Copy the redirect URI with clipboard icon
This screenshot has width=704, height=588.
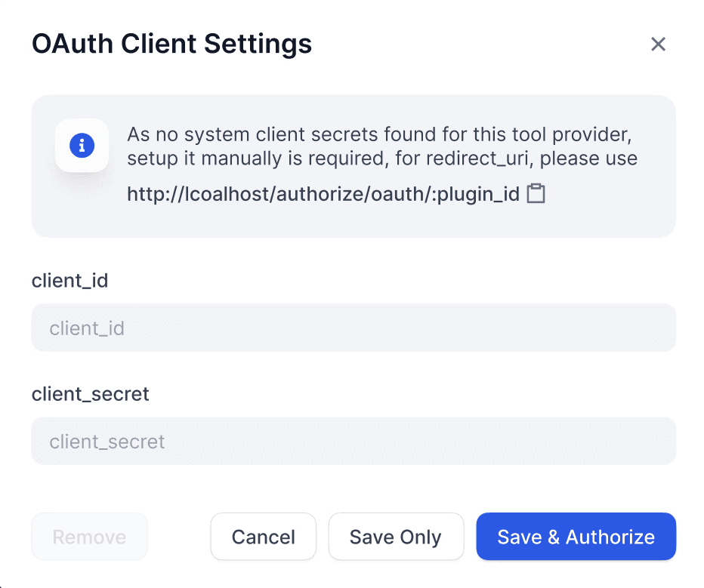tap(536, 194)
